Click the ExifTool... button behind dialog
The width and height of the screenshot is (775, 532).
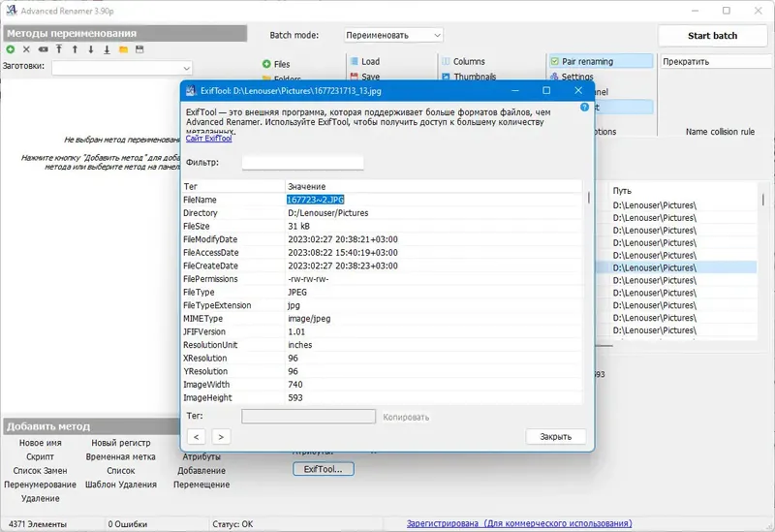pyautogui.click(x=324, y=469)
